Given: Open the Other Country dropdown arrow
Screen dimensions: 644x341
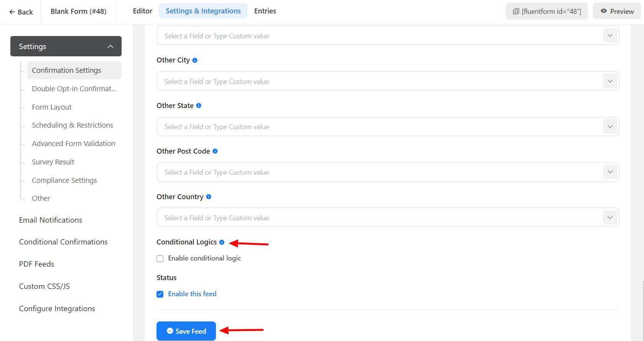Looking at the screenshot, I should 610,218.
